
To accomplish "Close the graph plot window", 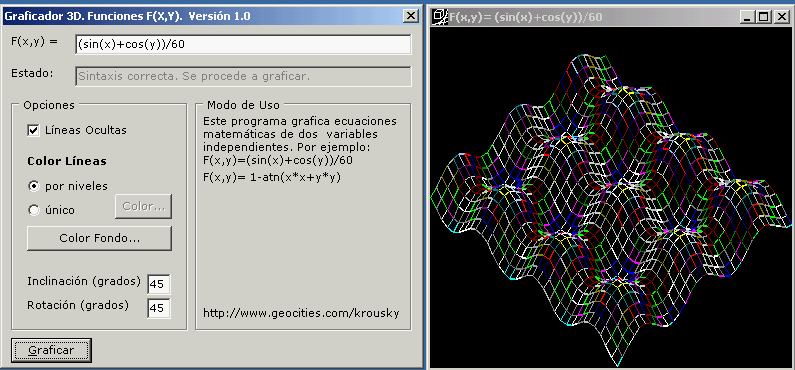I will tap(780, 17).
